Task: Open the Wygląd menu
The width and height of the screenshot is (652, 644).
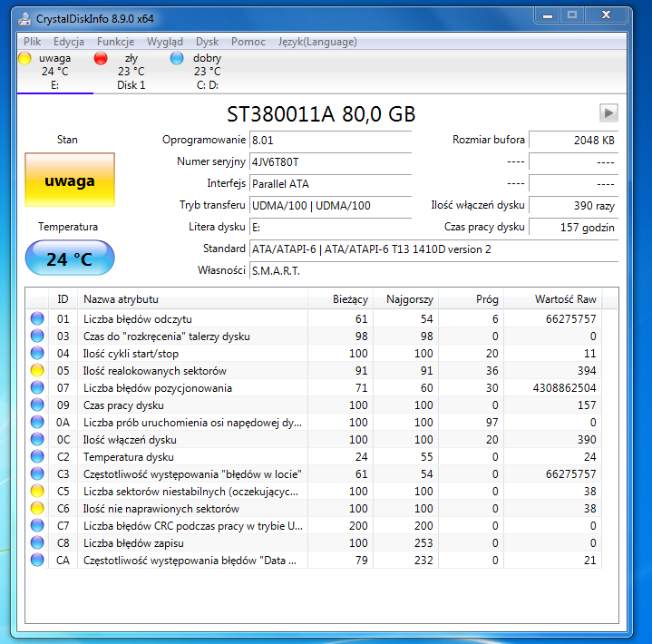Action: pyautogui.click(x=165, y=42)
